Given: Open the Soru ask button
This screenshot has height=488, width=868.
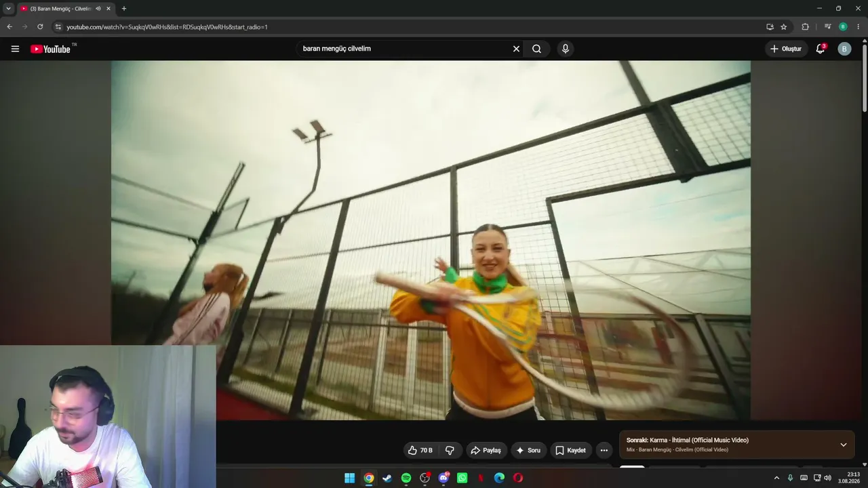Looking at the screenshot, I should [x=529, y=450].
